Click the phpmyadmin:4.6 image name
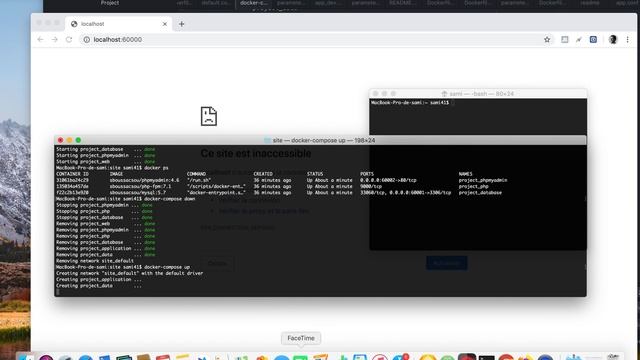640x360 pixels. (x=144, y=180)
